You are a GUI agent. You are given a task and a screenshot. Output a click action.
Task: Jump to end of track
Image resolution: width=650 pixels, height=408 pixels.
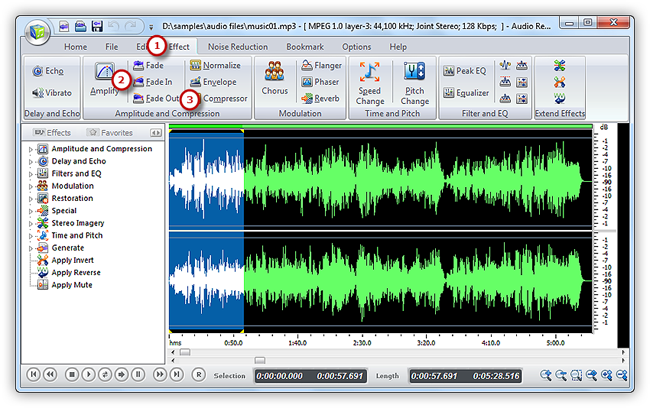tap(177, 374)
